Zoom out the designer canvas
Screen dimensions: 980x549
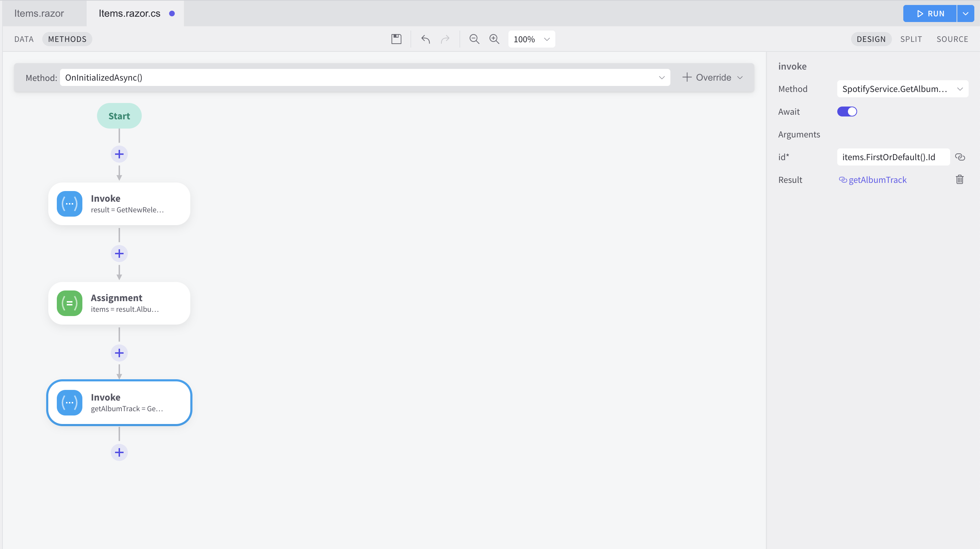[474, 39]
